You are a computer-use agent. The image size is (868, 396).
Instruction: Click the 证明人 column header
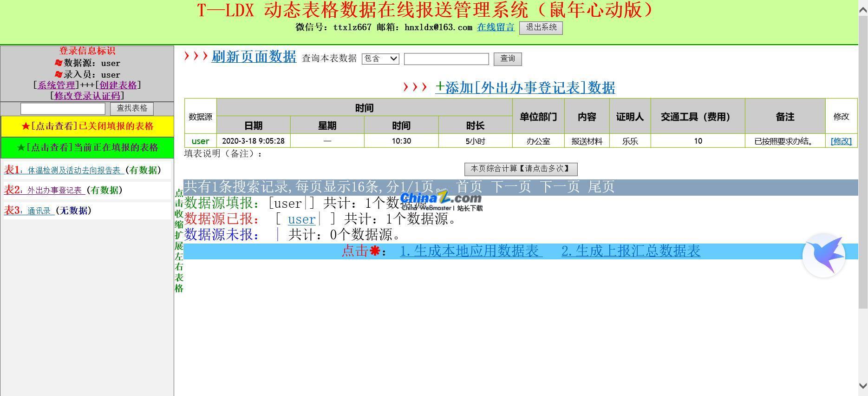(630, 117)
